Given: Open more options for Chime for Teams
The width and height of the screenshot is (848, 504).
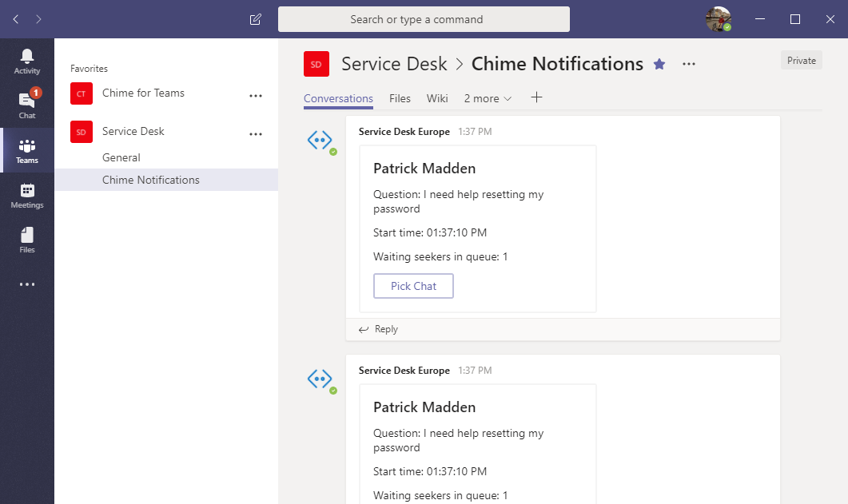Looking at the screenshot, I should click(x=255, y=96).
